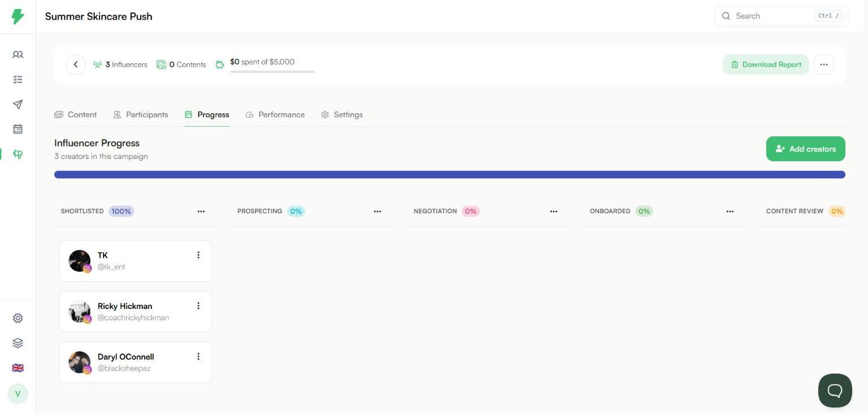The height and width of the screenshot is (413, 868).
Task: Click the @coachrickyhickman handle
Action: tap(133, 318)
